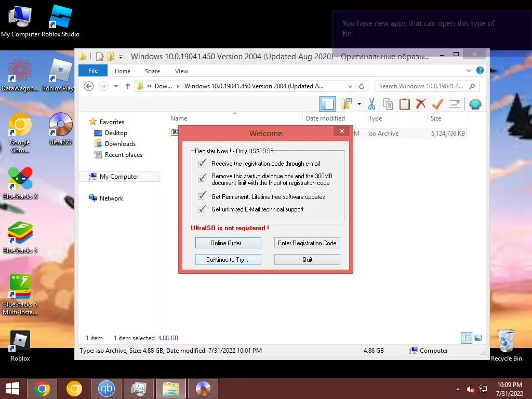The width and height of the screenshot is (532, 399).
Task: Switch to large icons view icon
Action: pos(478,338)
